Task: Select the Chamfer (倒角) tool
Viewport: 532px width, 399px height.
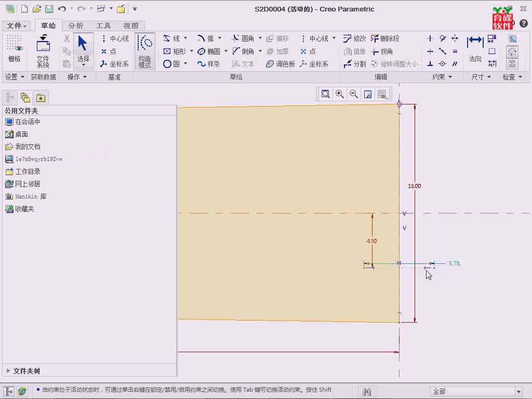Action: click(x=243, y=51)
